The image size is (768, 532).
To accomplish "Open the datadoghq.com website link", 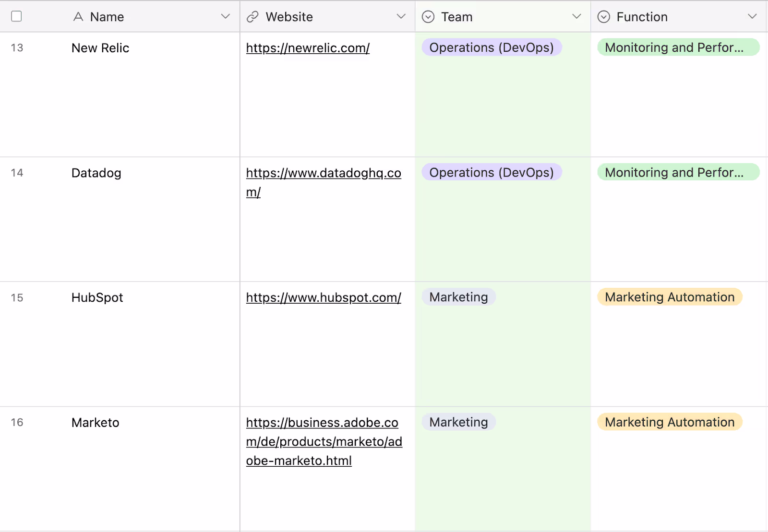I will click(x=324, y=182).
